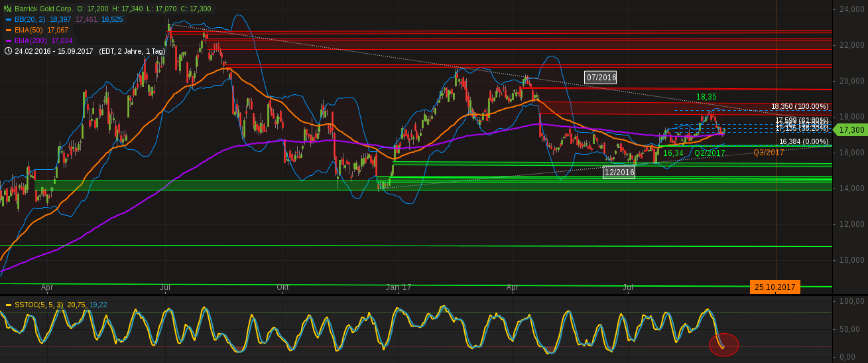Screen dimensions: 868x363
Task: Click the date range 24.02.2016 - 15.09.2017
Action: coord(54,51)
